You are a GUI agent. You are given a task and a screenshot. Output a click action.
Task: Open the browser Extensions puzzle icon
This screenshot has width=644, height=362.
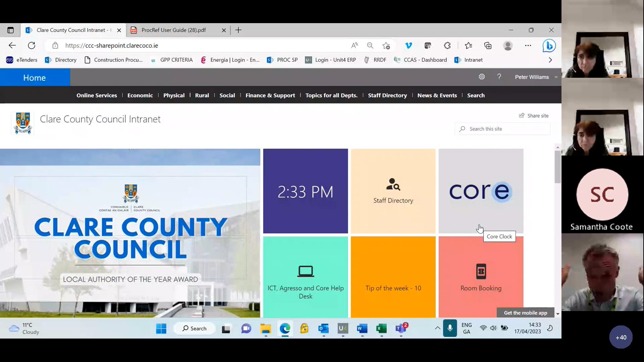[447, 45]
